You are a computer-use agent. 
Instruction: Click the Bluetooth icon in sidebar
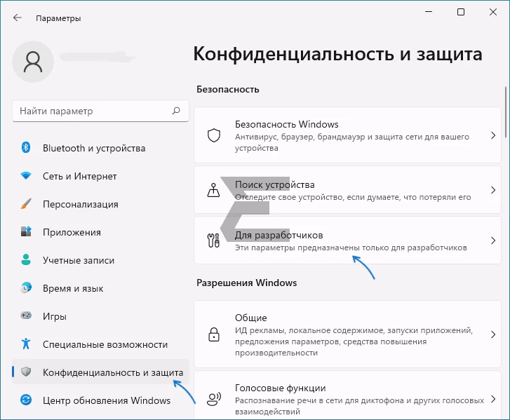(26, 148)
